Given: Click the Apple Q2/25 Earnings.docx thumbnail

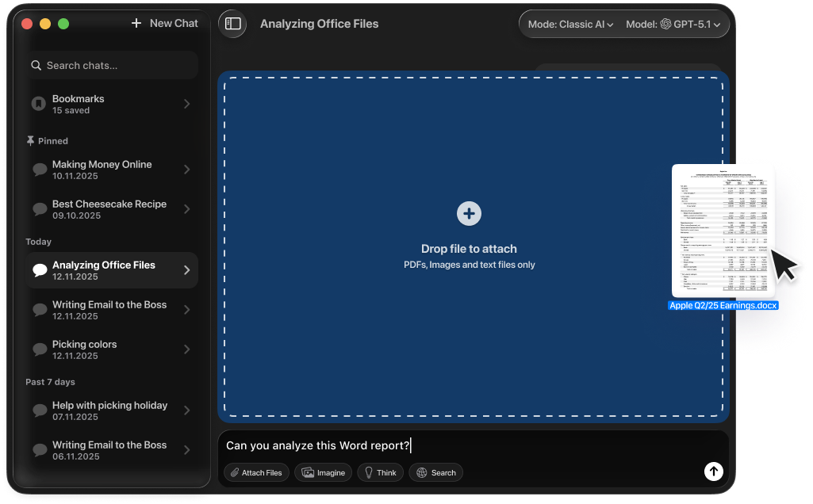Looking at the screenshot, I should coord(723,231).
